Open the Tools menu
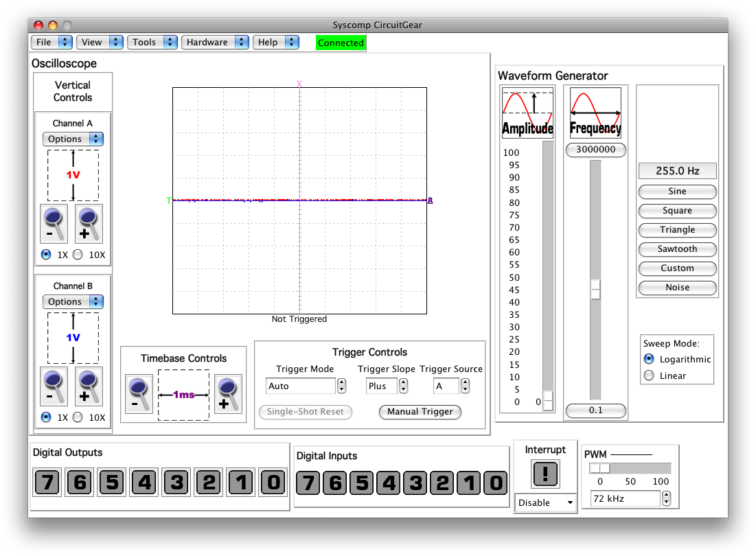This screenshot has width=756, height=556. coord(152,42)
